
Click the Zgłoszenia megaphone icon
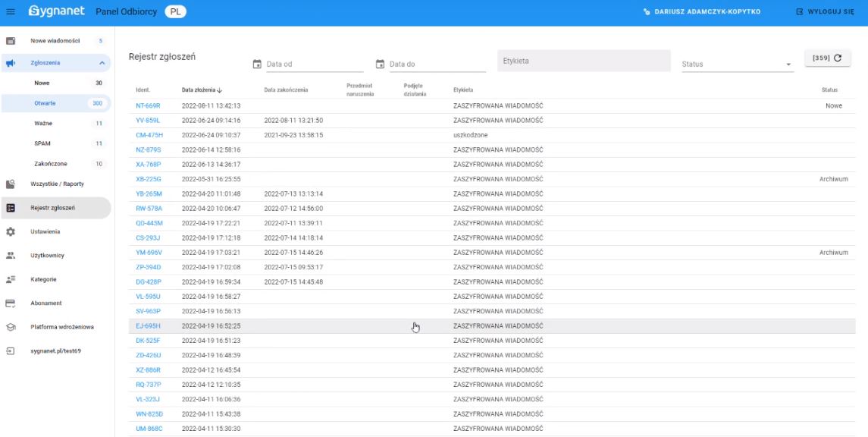[11, 63]
